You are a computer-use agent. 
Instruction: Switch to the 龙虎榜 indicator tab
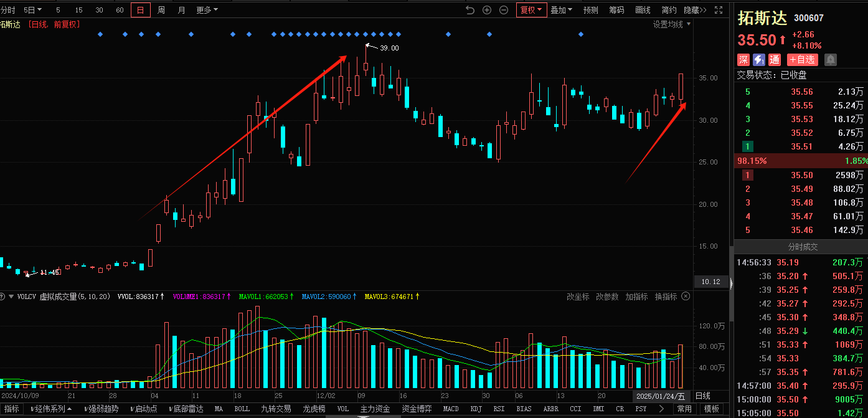[314, 409]
